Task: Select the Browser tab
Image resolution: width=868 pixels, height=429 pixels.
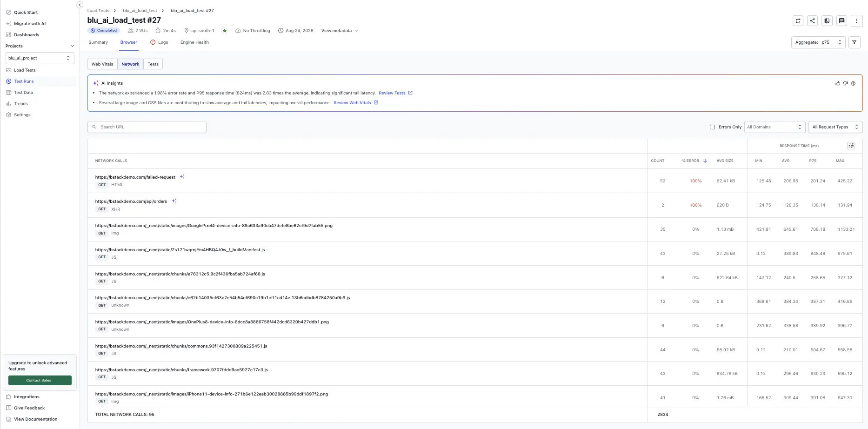Action: [129, 42]
